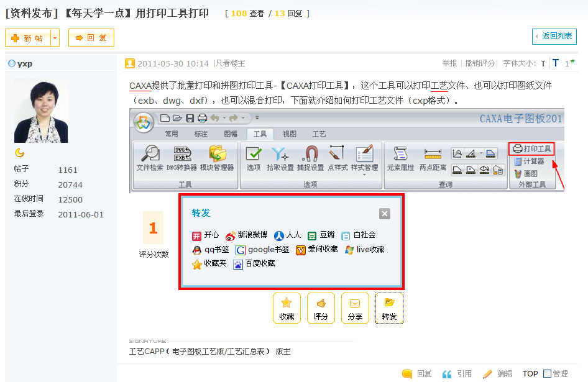Save to live收藏
Screen dimensions: 588x382
365,250
